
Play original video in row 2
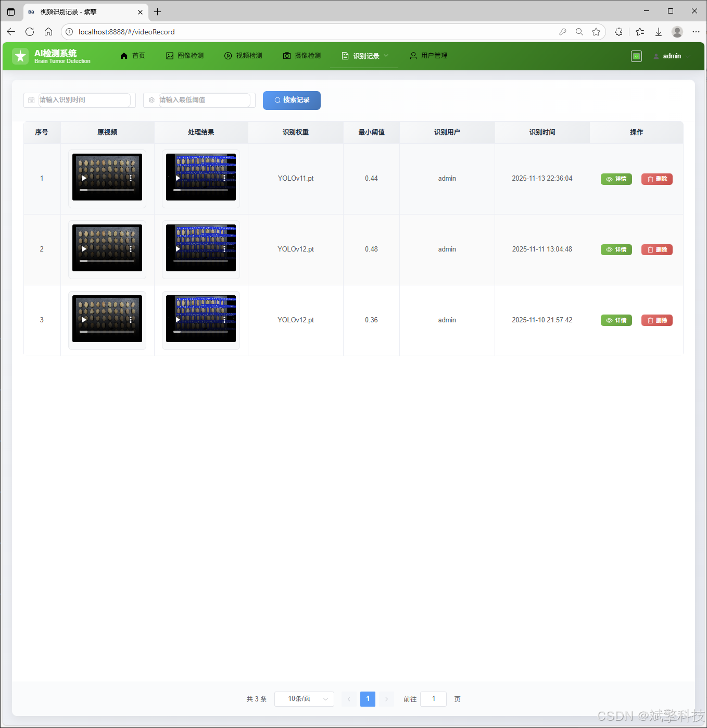click(84, 249)
